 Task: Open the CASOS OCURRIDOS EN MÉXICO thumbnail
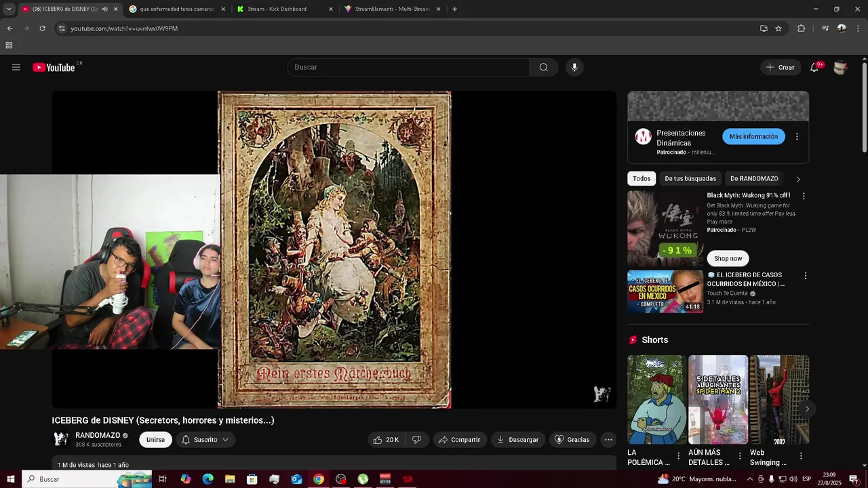pyautogui.click(x=665, y=291)
